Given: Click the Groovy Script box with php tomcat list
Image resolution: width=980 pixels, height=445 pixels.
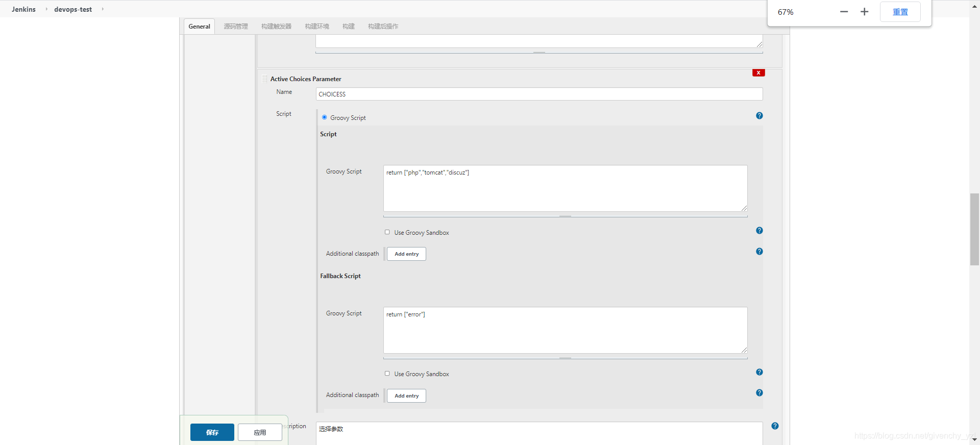Looking at the screenshot, I should pyautogui.click(x=565, y=188).
